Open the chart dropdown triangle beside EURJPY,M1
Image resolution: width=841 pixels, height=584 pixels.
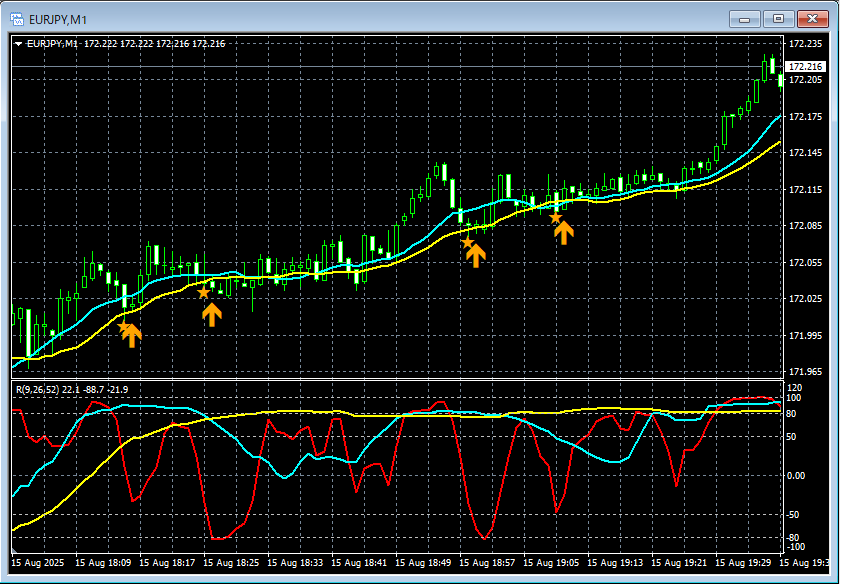click(x=19, y=44)
